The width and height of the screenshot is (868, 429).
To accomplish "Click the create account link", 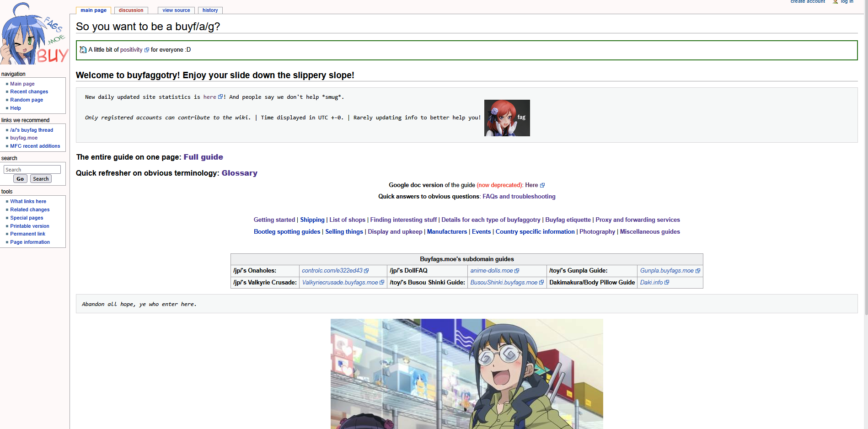I will tap(808, 2).
